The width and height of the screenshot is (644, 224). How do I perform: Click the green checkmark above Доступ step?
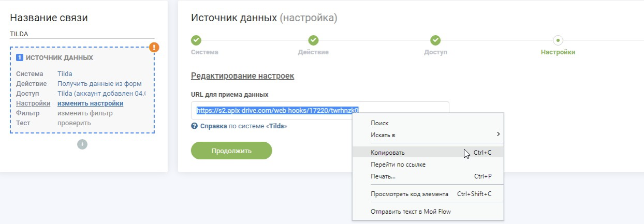coord(436,40)
